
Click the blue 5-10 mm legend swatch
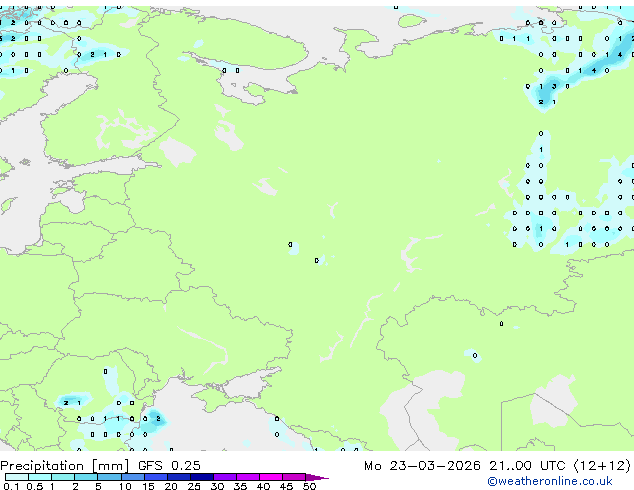point(112,477)
